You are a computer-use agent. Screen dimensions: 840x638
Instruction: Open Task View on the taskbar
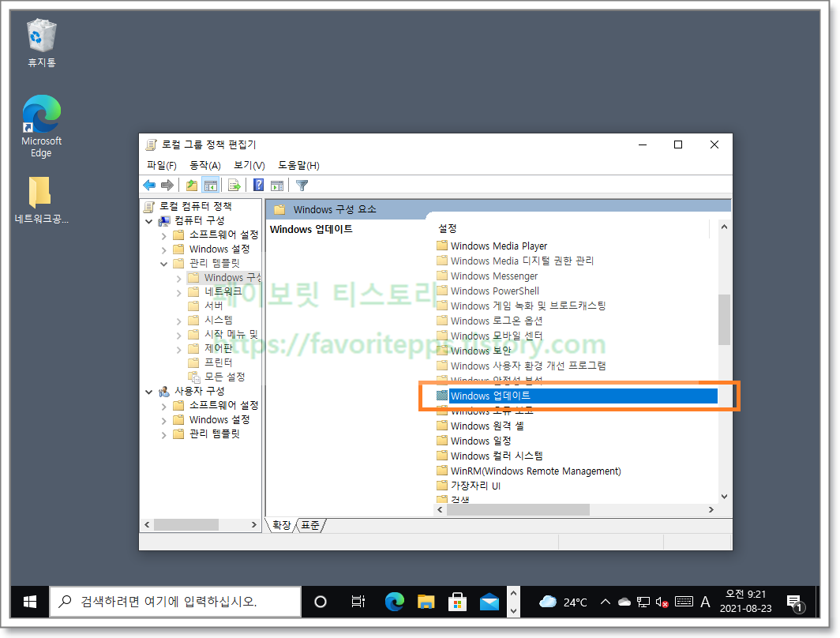(358, 602)
